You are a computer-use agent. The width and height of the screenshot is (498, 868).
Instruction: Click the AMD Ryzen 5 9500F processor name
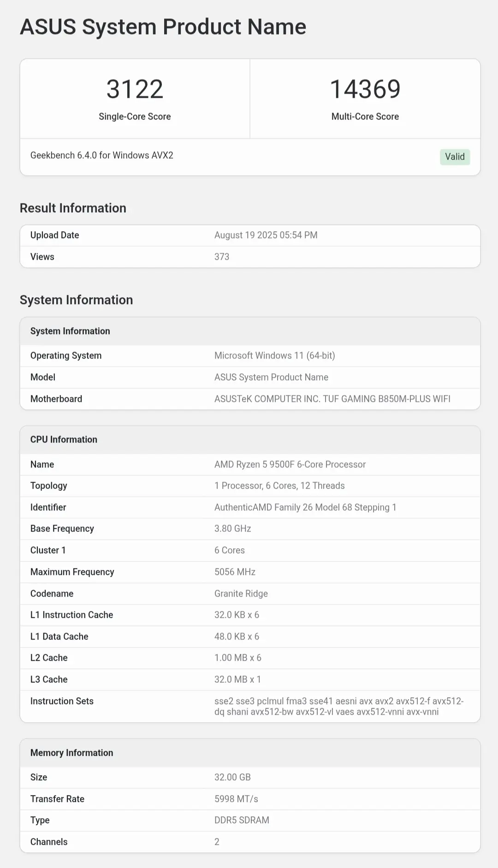(290, 464)
